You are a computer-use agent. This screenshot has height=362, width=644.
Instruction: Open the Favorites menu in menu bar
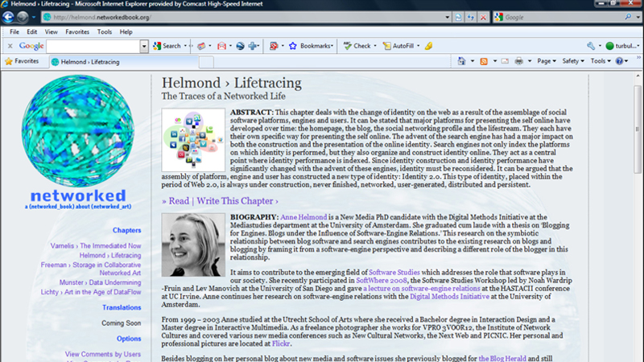(x=77, y=31)
